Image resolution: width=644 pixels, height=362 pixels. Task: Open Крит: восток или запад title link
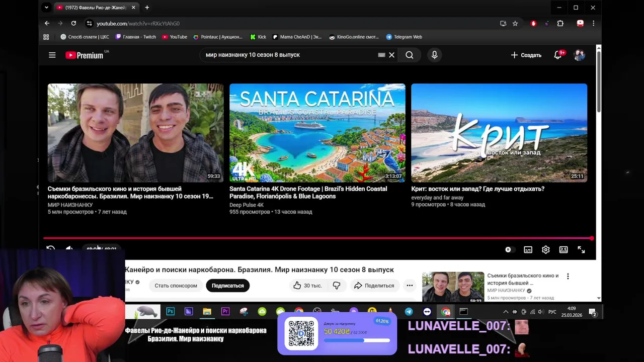click(478, 189)
